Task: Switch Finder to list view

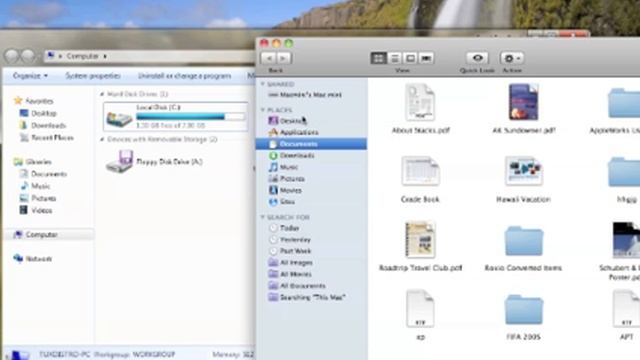Action: pyautogui.click(x=394, y=58)
